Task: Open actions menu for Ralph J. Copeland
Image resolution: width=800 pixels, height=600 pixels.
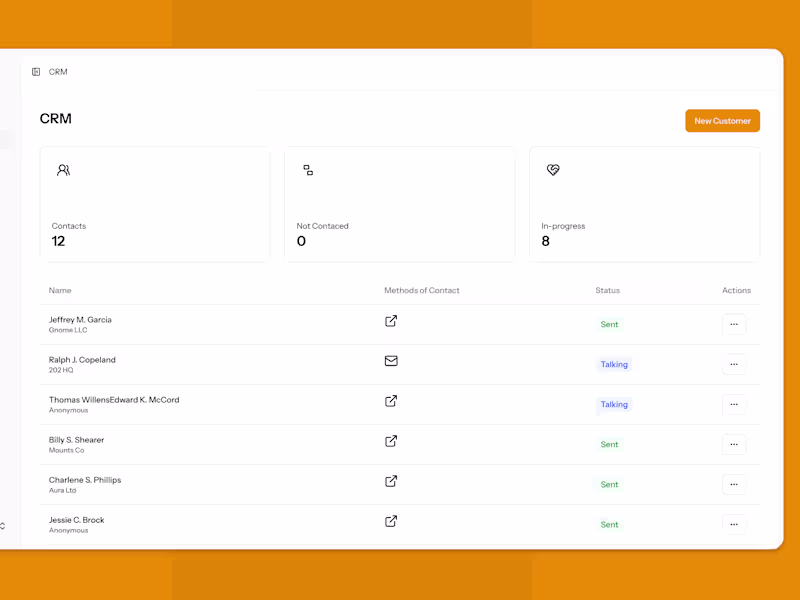Action: (x=734, y=364)
